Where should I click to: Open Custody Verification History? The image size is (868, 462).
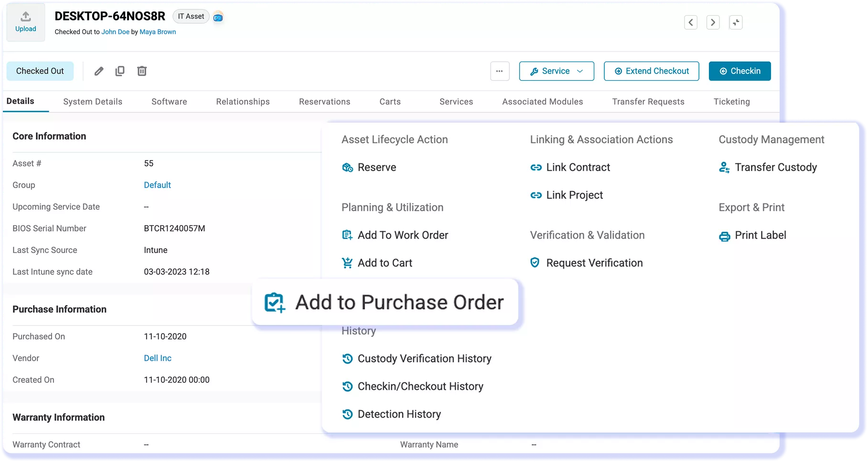click(417, 358)
